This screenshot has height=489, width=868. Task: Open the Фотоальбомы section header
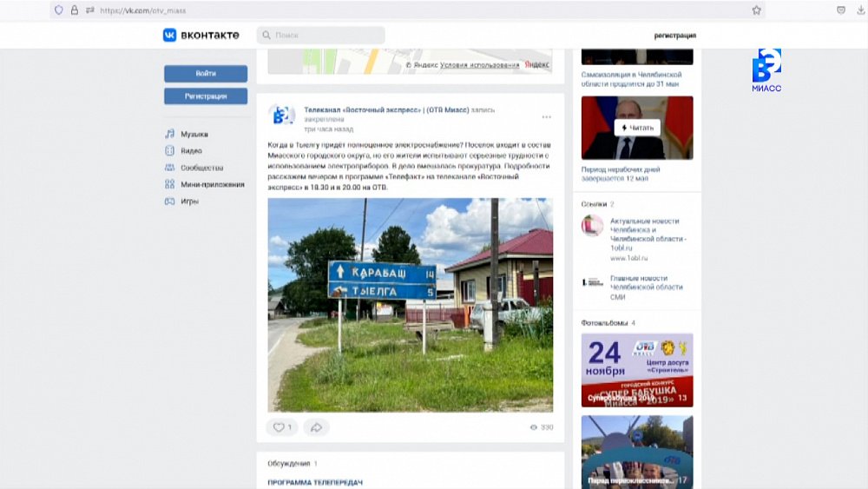pyautogui.click(x=604, y=323)
